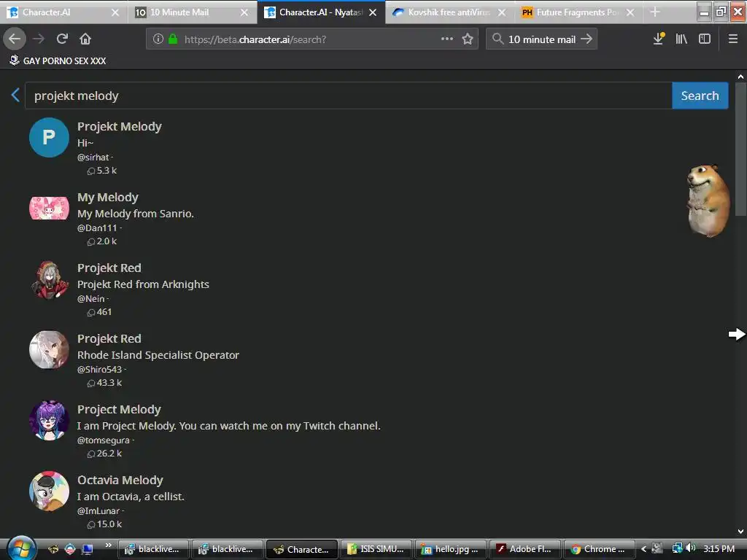The height and width of the screenshot is (560, 747).
Task: Click the page scroll-down arrow
Action: tap(740, 532)
